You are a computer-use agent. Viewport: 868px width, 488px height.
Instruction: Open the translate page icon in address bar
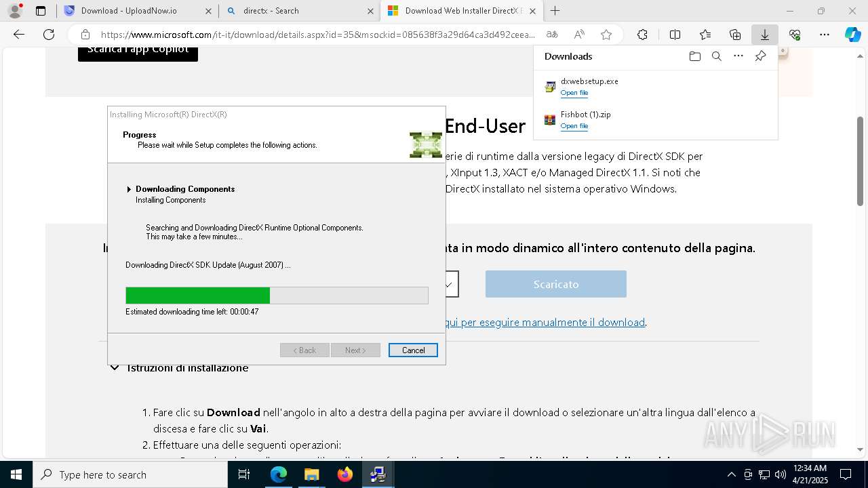coord(552,35)
